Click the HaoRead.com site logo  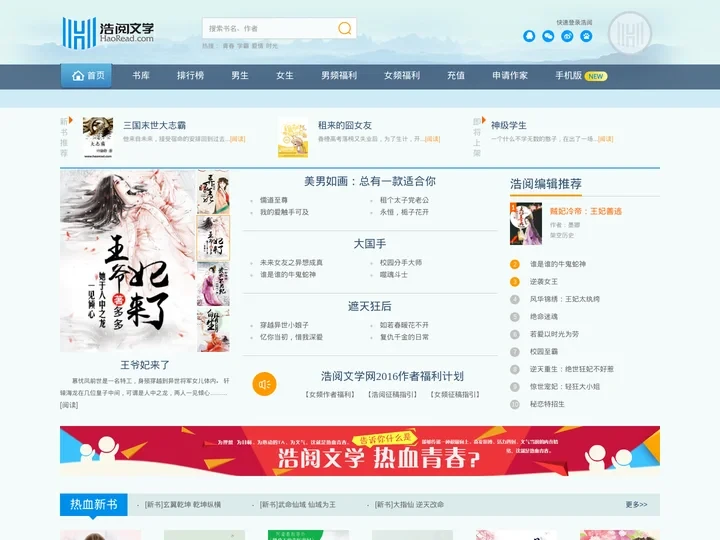point(108,33)
